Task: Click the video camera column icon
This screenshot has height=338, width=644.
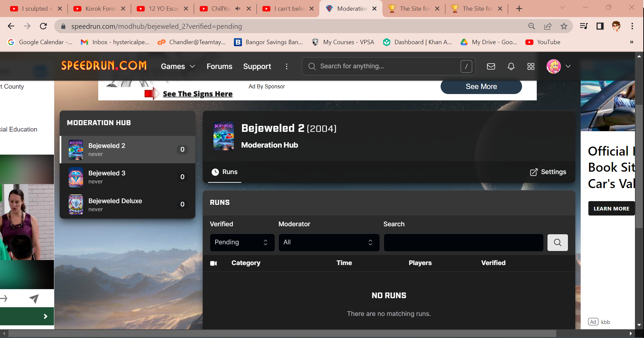Action: coord(213,263)
